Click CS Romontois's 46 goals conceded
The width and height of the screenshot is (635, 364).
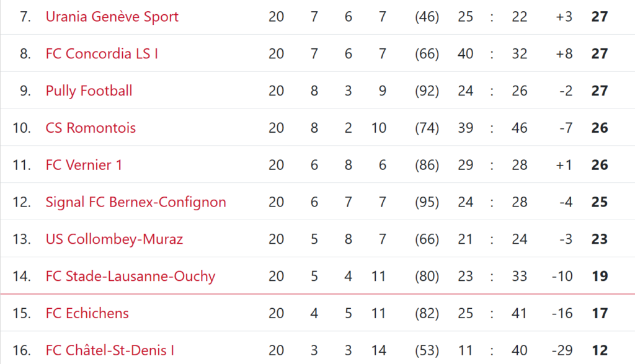point(520,128)
